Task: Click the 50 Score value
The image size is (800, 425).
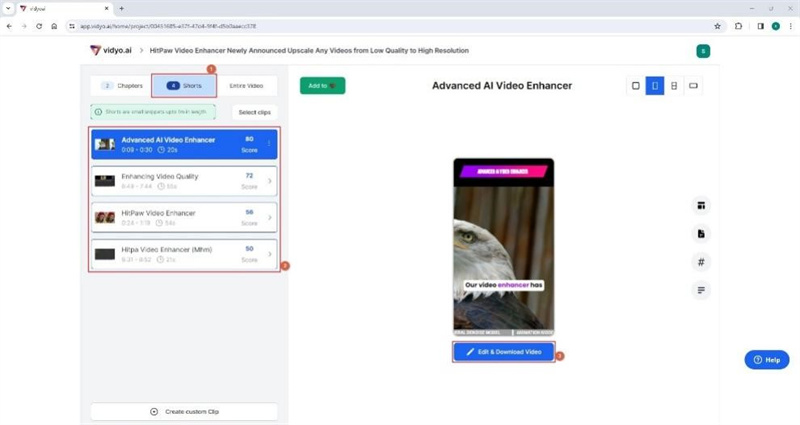Action: [x=249, y=249]
